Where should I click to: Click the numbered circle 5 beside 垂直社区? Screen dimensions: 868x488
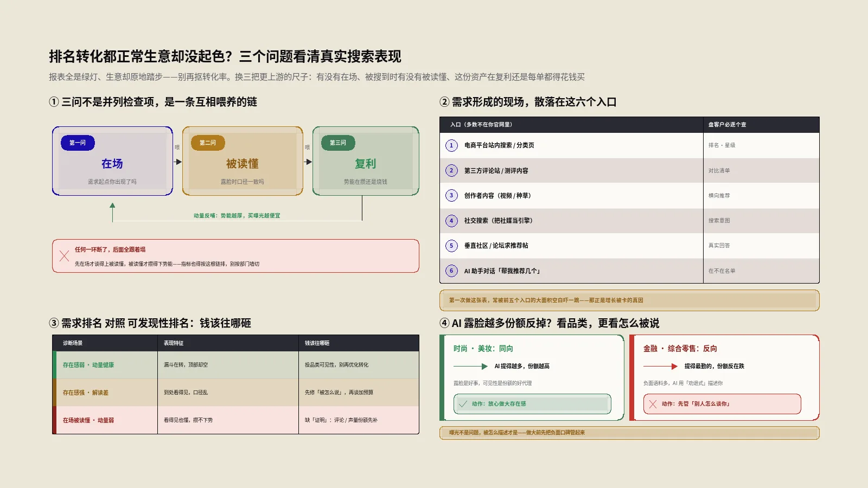pyautogui.click(x=451, y=246)
